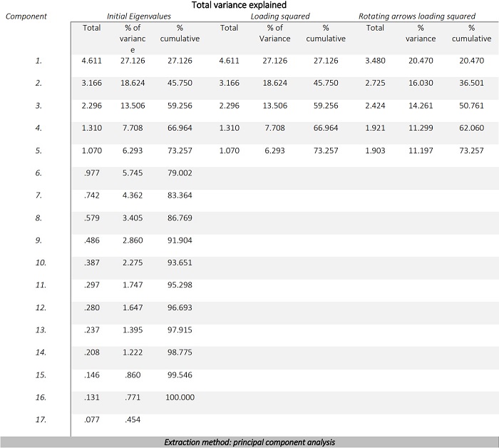Select the 100.000 cumulative cell
499x448 pixels.
[180, 397]
